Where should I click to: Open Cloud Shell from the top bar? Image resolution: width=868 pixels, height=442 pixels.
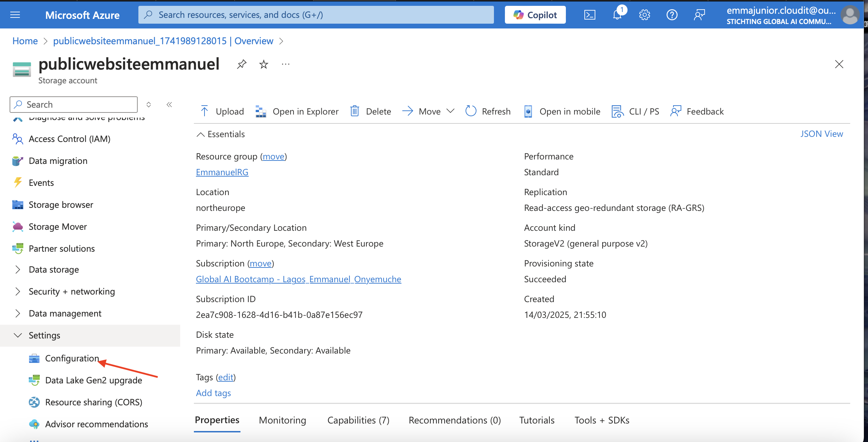[590, 15]
